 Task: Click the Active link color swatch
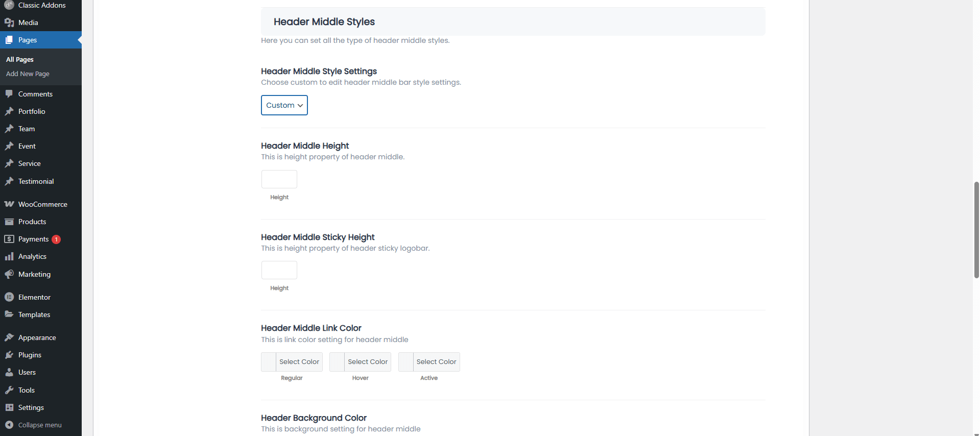[406, 362]
